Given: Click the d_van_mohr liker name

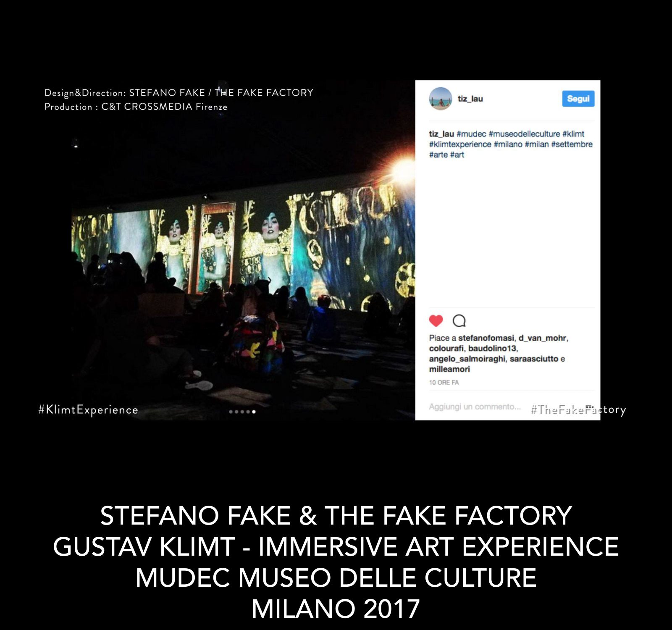Looking at the screenshot, I should tap(542, 338).
